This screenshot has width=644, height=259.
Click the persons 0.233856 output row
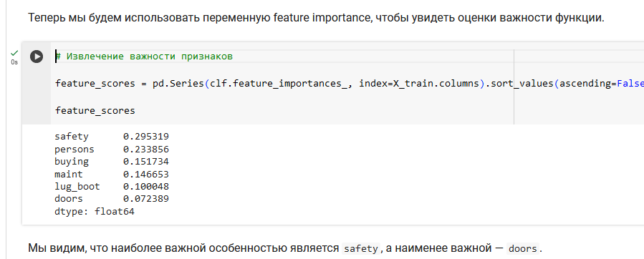[112, 150]
